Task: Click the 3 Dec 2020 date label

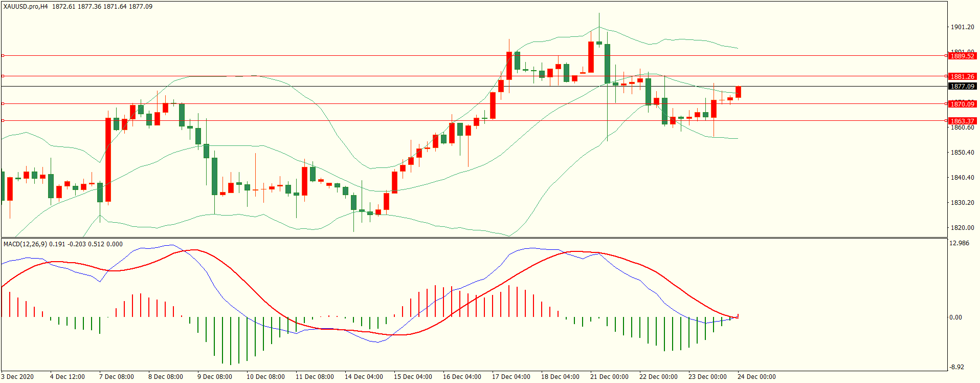Action: (x=17, y=377)
